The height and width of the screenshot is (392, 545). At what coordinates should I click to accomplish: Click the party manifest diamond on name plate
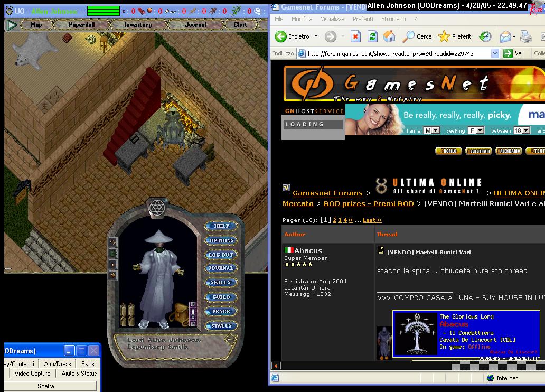click(231, 339)
